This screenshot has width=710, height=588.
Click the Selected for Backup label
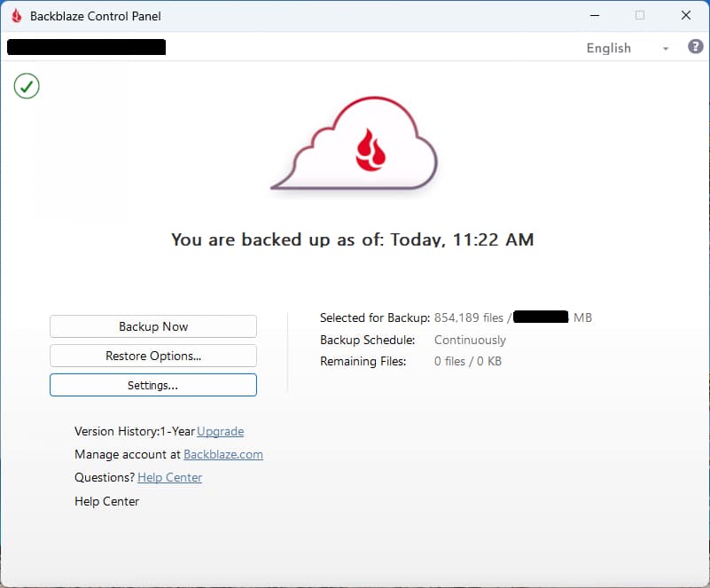tap(375, 318)
